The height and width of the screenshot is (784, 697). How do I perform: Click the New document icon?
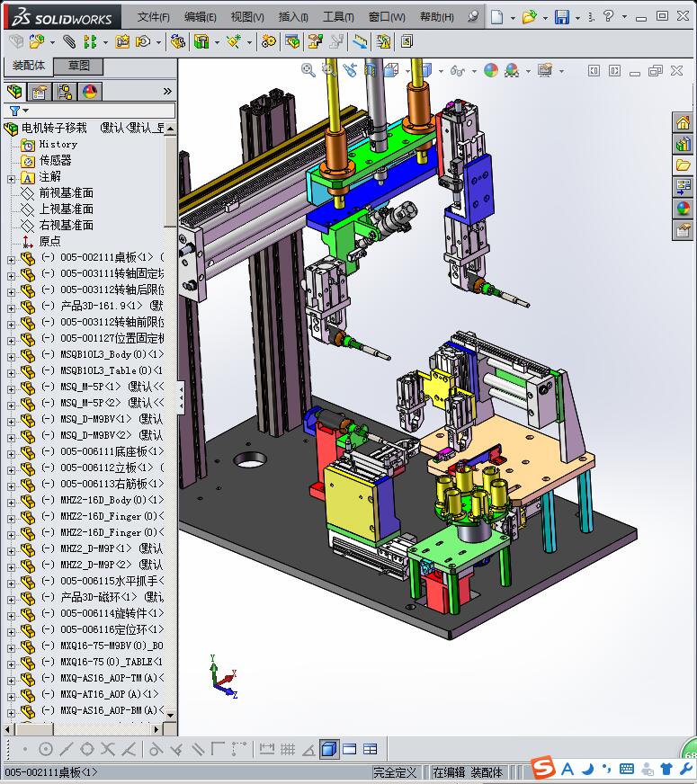pyautogui.click(x=496, y=17)
